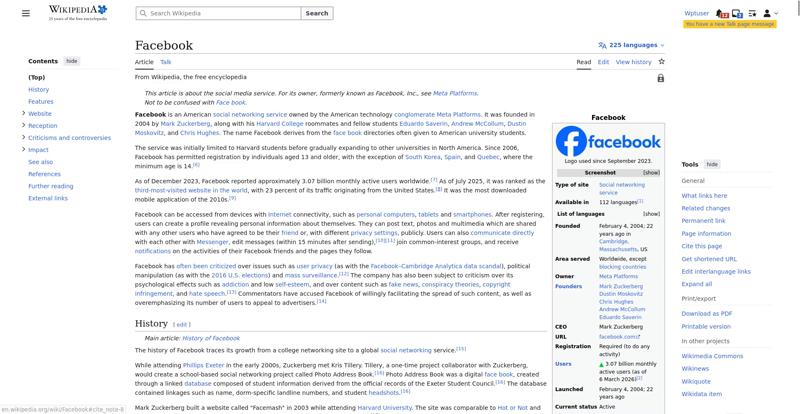Click the Facebook logo image in infobox
The height and width of the screenshot is (414, 800).
608,141
